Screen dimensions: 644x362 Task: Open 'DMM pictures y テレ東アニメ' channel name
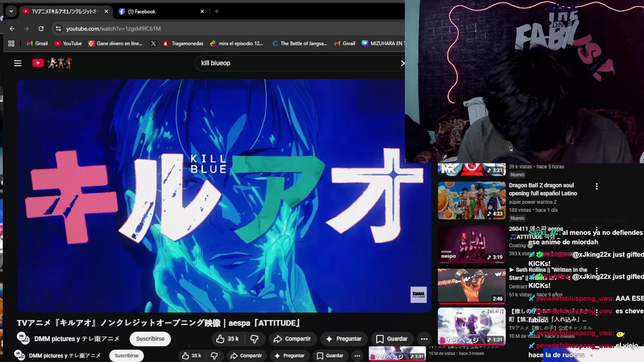(76, 339)
